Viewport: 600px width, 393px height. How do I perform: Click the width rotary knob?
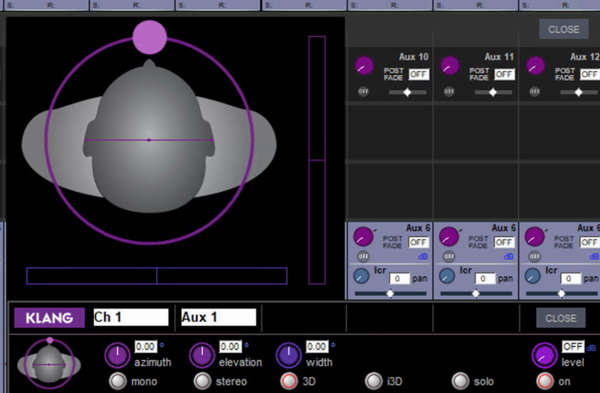coord(289,355)
